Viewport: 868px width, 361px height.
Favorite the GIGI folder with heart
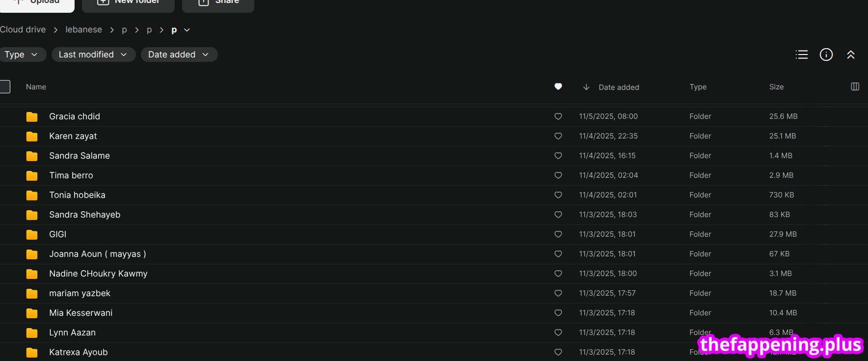pyautogui.click(x=558, y=234)
